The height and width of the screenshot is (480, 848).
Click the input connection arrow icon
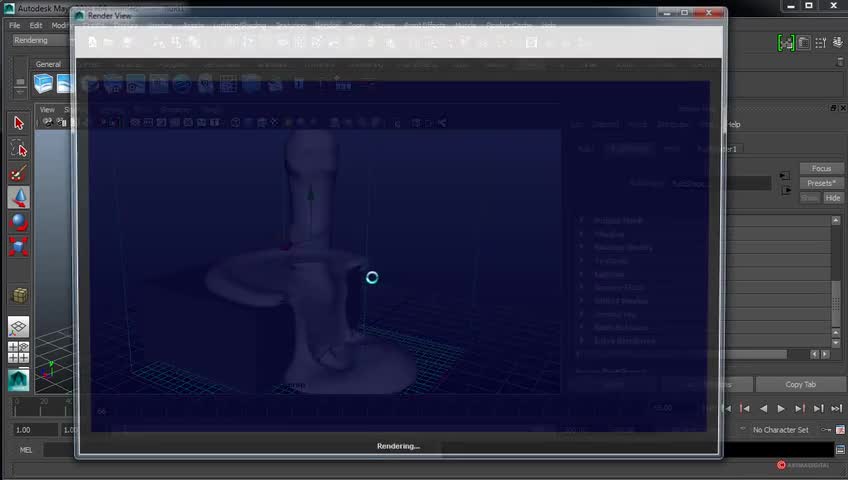[785, 176]
